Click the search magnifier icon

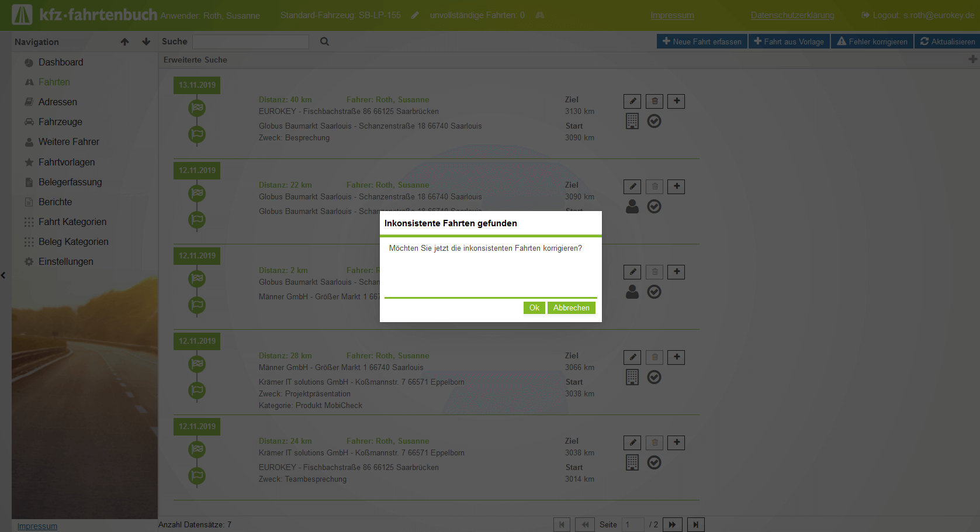pyautogui.click(x=324, y=42)
